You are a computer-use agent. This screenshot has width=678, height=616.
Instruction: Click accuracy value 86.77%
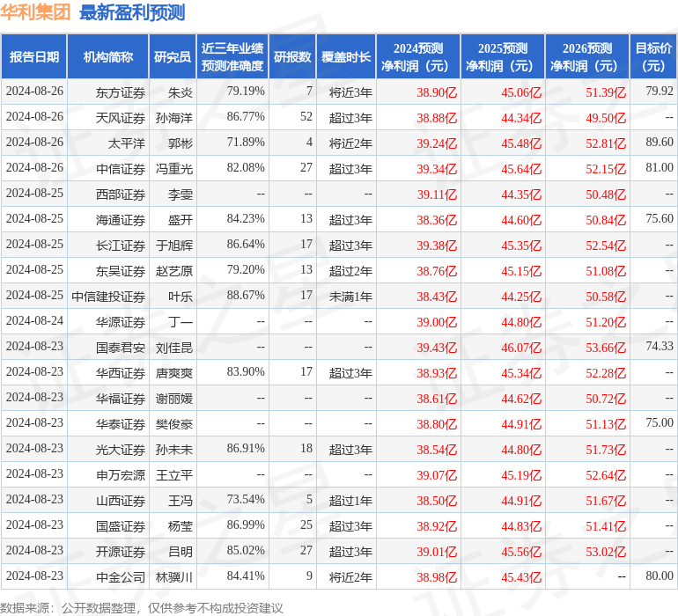pos(246,117)
